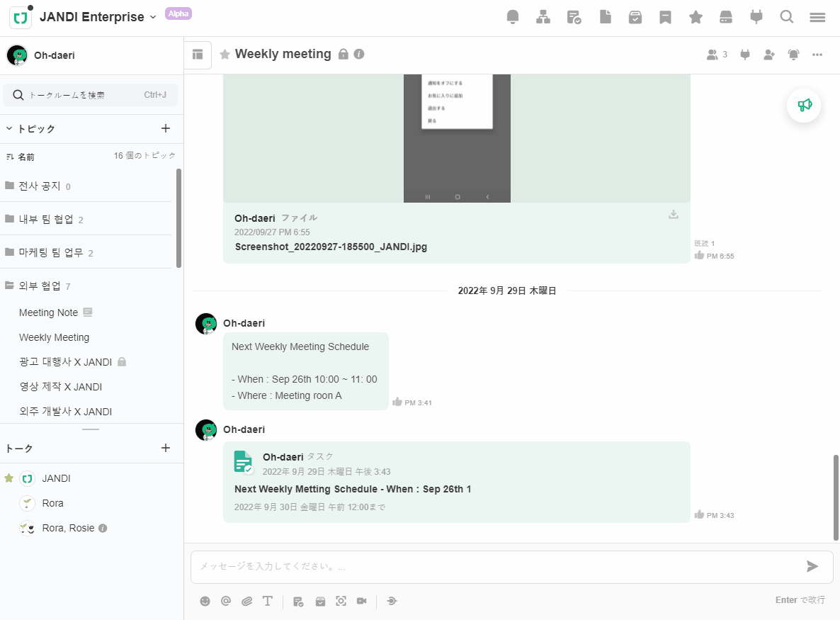The height and width of the screenshot is (620, 840).
Task: Like the task message at PM 3:43
Action: [x=699, y=514]
